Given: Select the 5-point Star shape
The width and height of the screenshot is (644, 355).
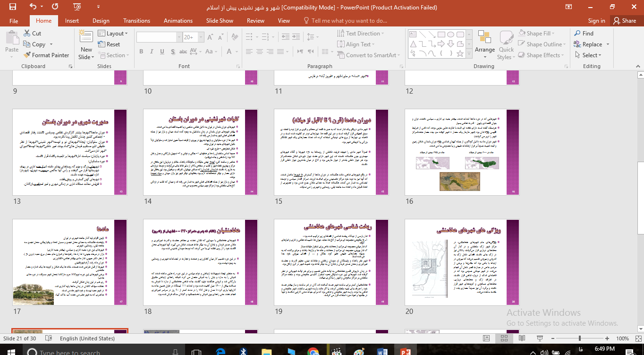Looking at the screenshot, I should click(459, 53).
